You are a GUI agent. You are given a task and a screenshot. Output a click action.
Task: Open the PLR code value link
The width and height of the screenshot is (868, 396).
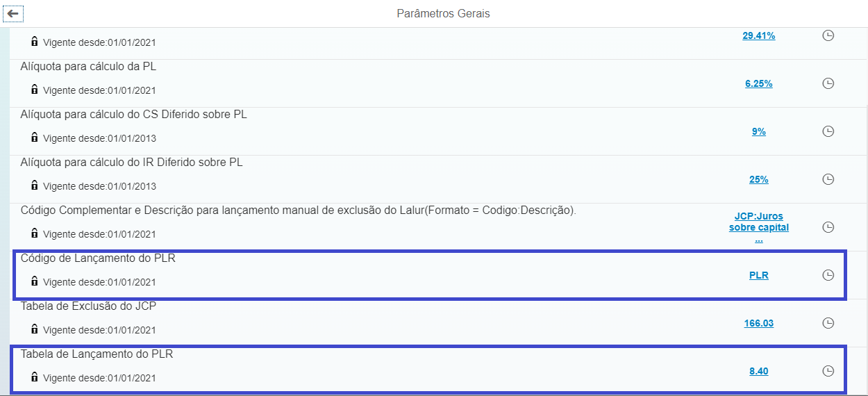[758, 275]
